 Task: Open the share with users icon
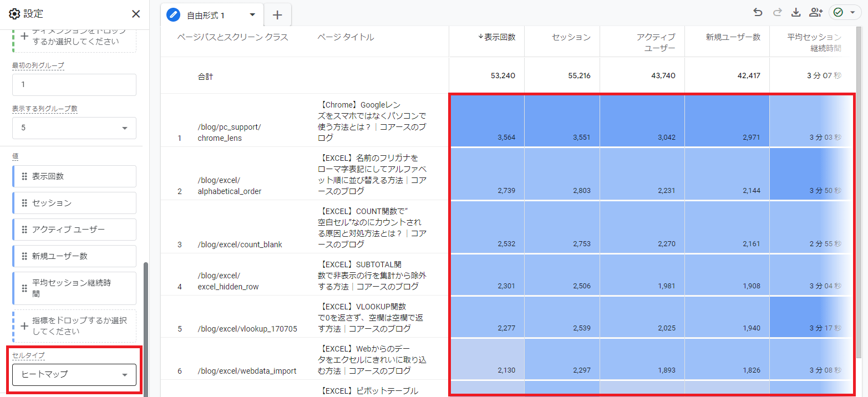pos(815,13)
